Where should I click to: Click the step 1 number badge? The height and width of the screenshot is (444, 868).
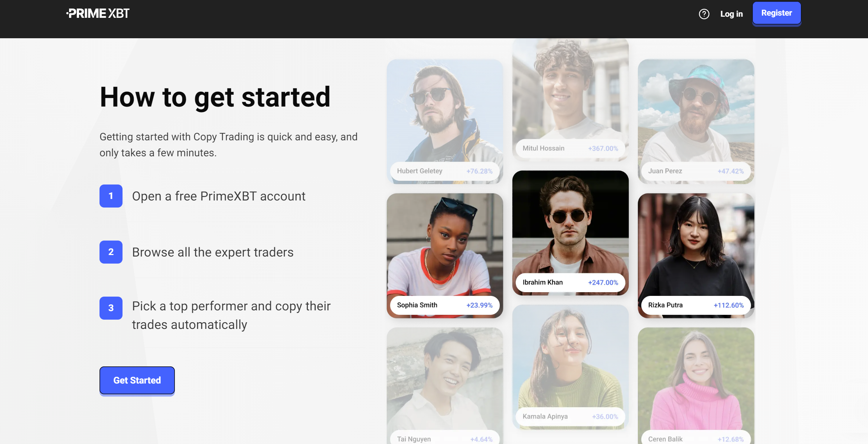pos(111,196)
